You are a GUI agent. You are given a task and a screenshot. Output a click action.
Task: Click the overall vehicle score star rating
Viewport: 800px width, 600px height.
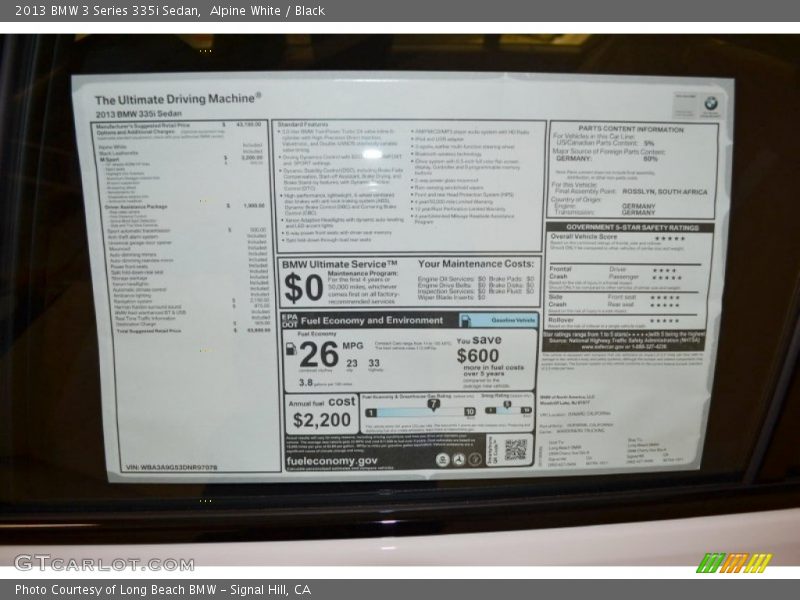(670, 238)
